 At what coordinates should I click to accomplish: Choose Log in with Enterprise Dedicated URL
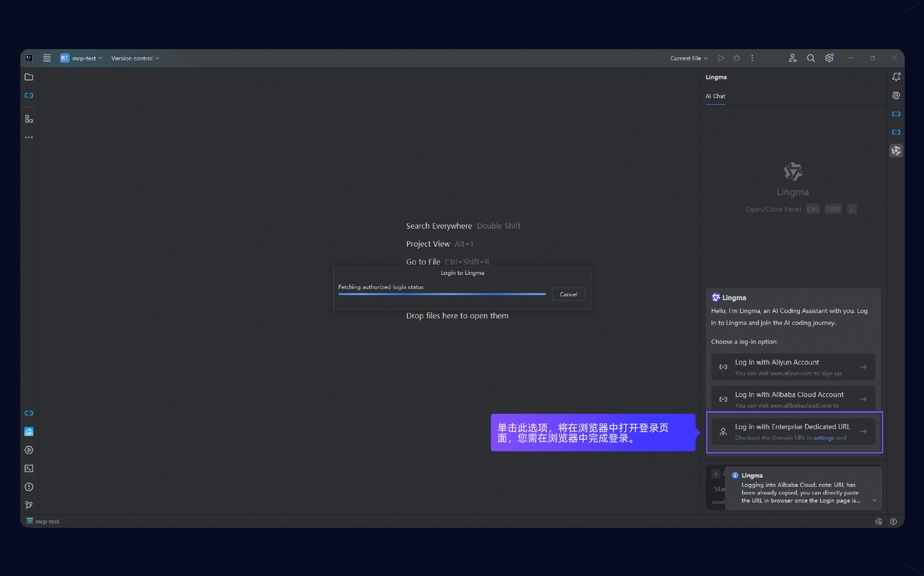coord(793,432)
